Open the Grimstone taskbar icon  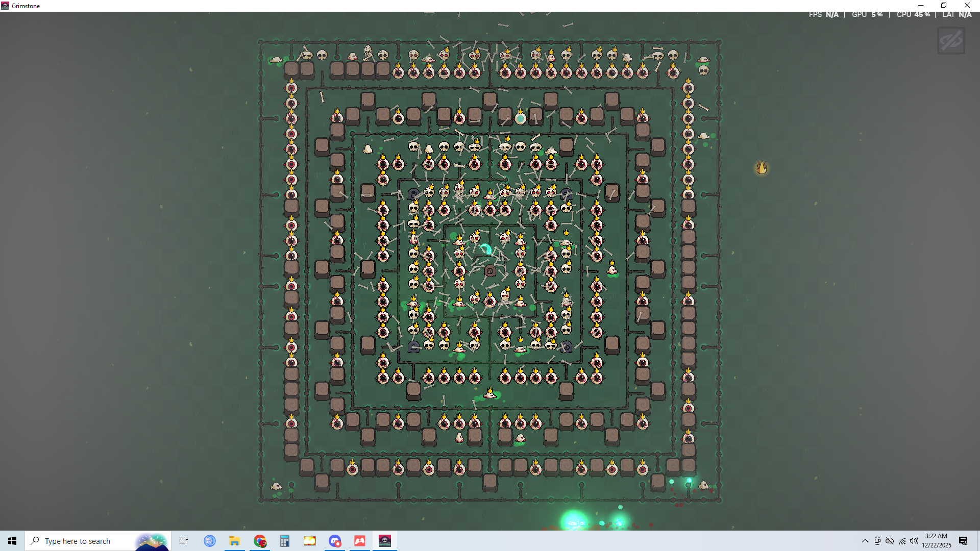click(385, 541)
